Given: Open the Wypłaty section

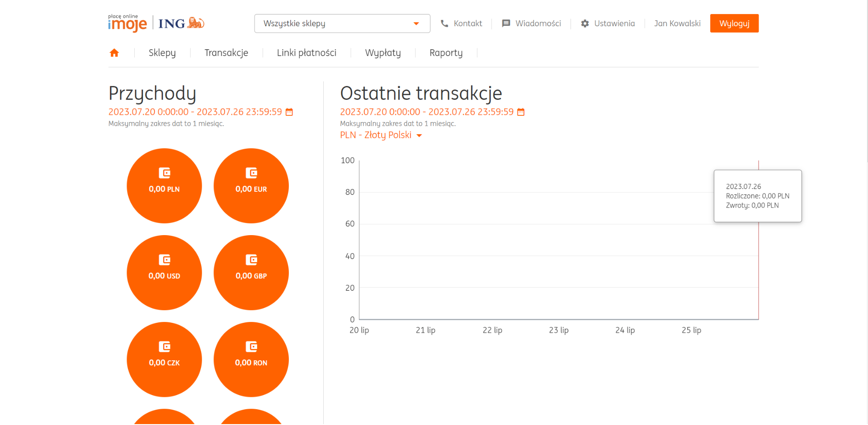Looking at the screenshot, I should tap(383, 53).
